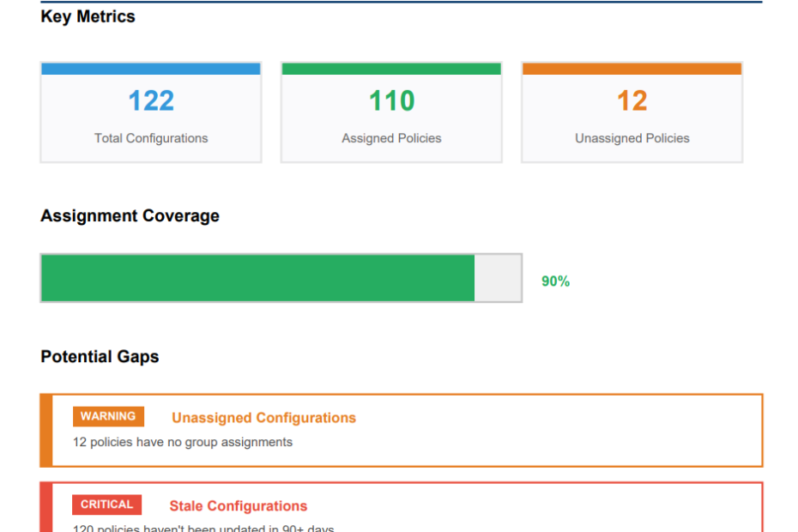Click the Assignment Coverage heading
This screenshot has width=798, height=532.
[130, 216]
